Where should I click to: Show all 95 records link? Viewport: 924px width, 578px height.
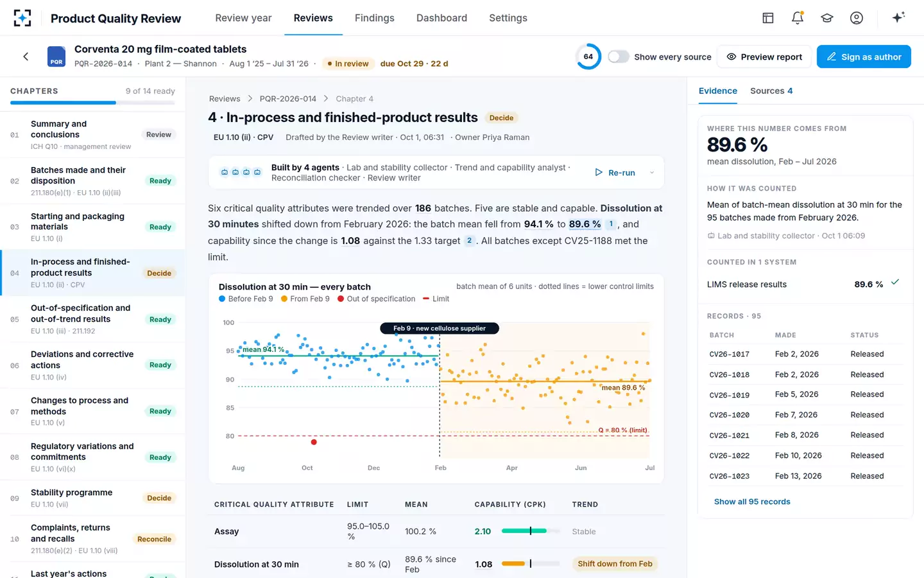coord(752,502)
